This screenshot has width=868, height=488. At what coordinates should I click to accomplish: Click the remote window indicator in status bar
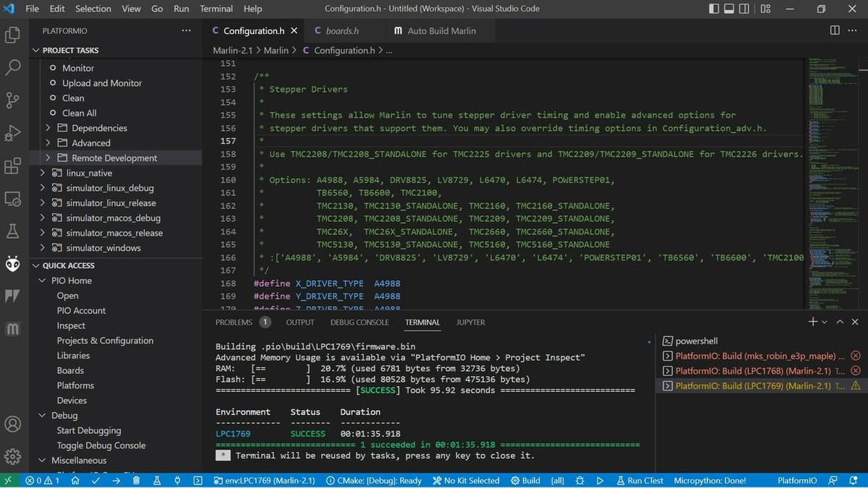8,480
